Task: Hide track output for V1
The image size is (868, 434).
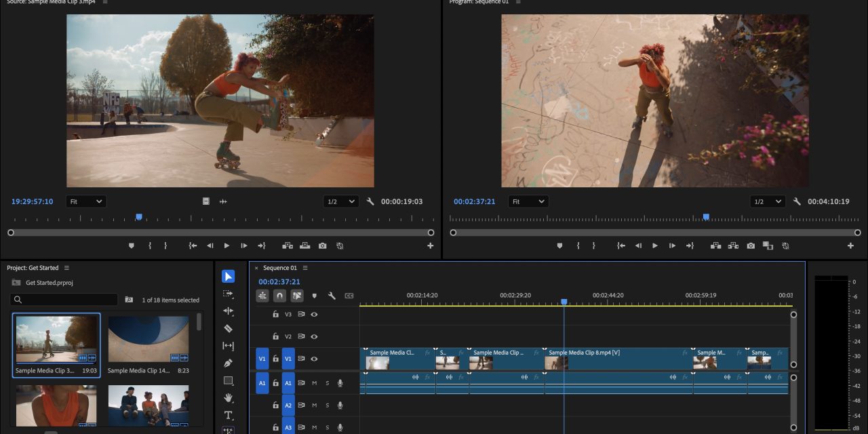Action: pos(314,358)
